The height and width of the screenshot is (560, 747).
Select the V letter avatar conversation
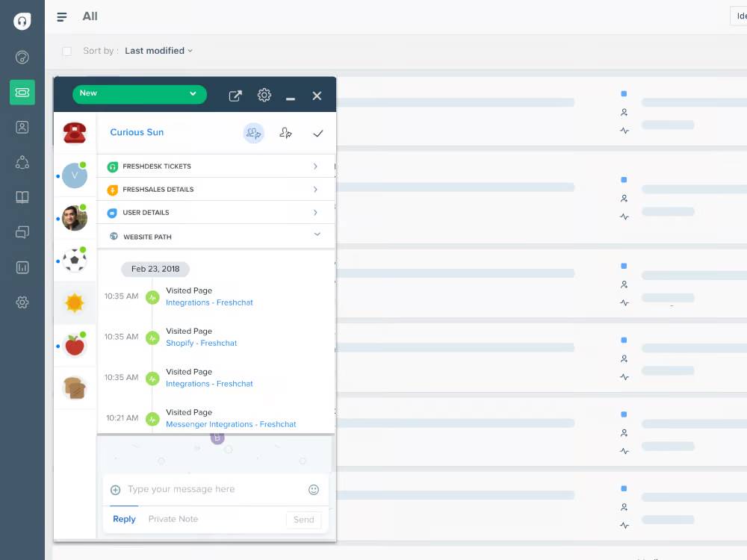coord(75,175)
